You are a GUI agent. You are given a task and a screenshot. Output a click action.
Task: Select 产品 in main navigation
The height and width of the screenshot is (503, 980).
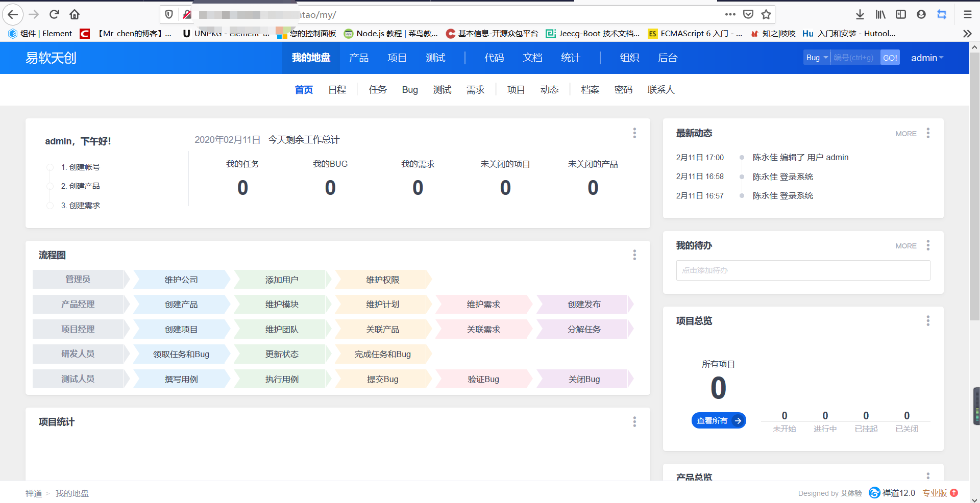[359, 58]
